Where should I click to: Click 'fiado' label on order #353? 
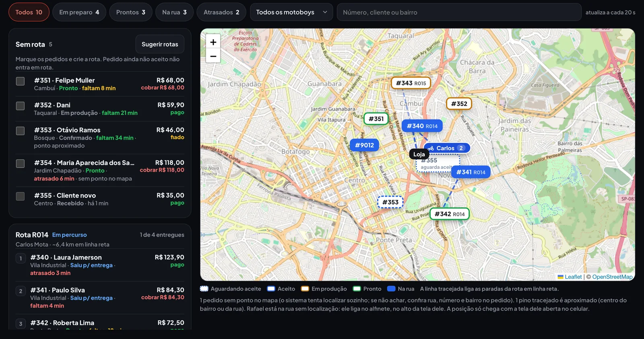click(177, 137)
